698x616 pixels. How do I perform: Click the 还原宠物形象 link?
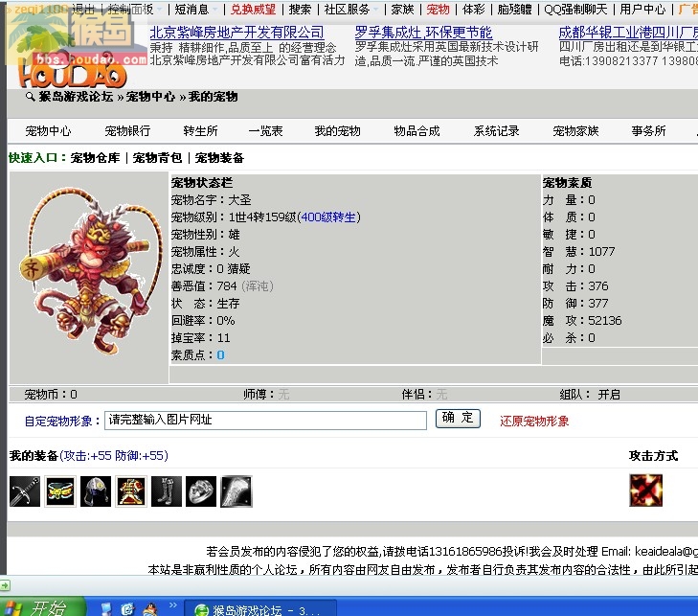tap(534, 422)
